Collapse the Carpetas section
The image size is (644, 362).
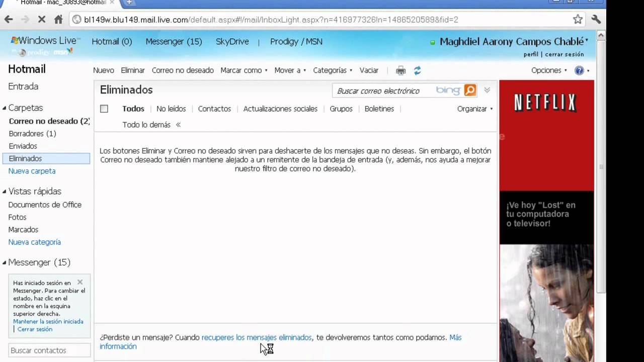(x=4, y=108)
